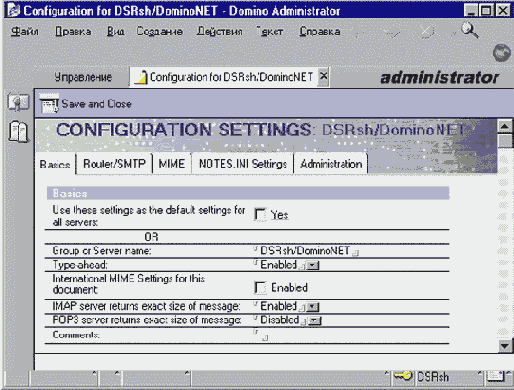Open the book icon in left sidebar
Image resolution: width=514 pixels, height=390 pixels.
18,132
